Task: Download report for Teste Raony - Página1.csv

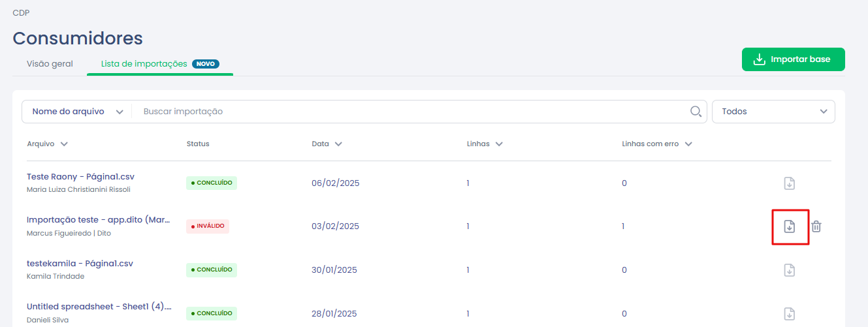Action: [789, 183]
